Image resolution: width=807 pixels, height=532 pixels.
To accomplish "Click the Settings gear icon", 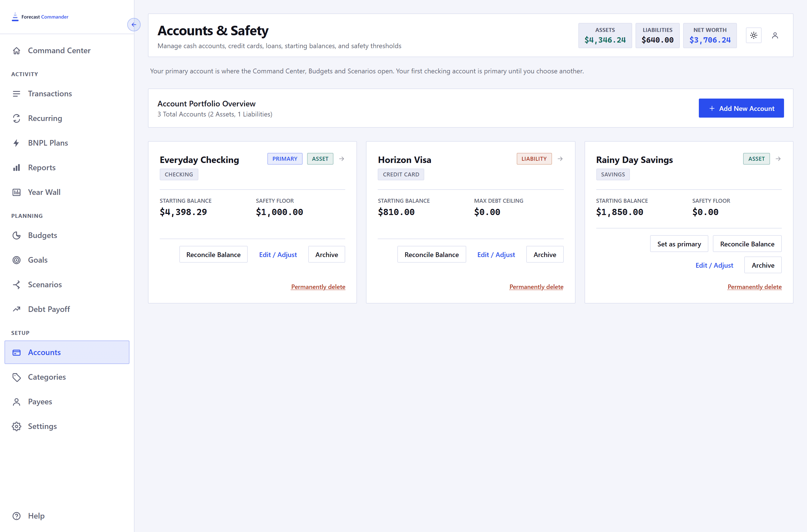I will click(16, 426).
